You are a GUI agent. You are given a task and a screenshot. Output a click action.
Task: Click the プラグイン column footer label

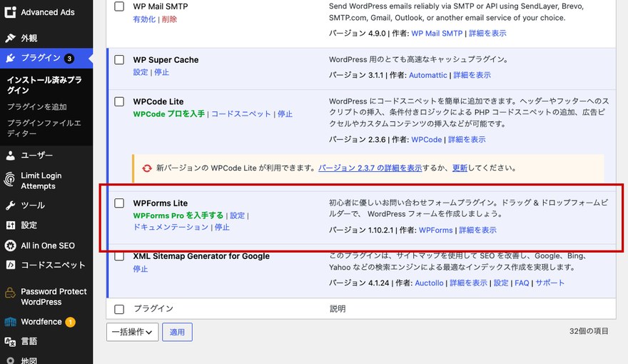pyautogui.click(x=153, y=309)
